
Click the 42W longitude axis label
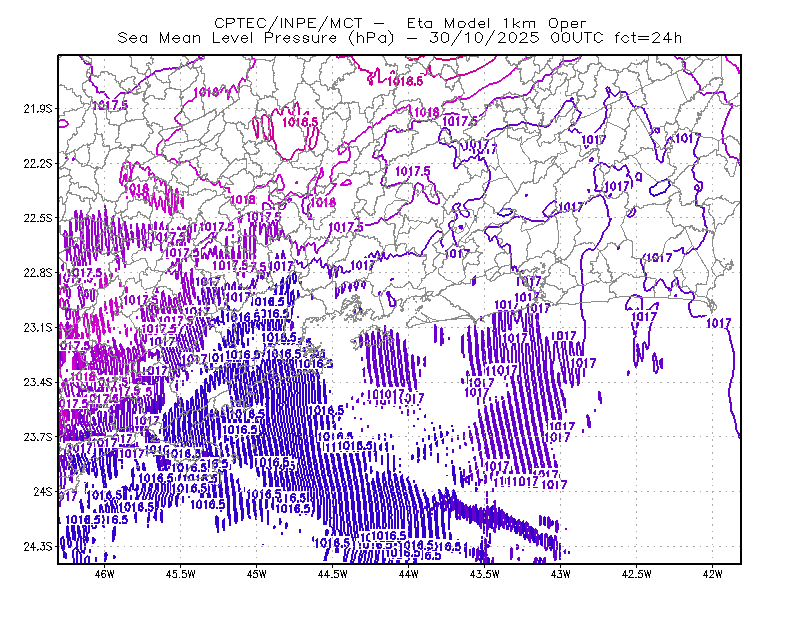713,574
